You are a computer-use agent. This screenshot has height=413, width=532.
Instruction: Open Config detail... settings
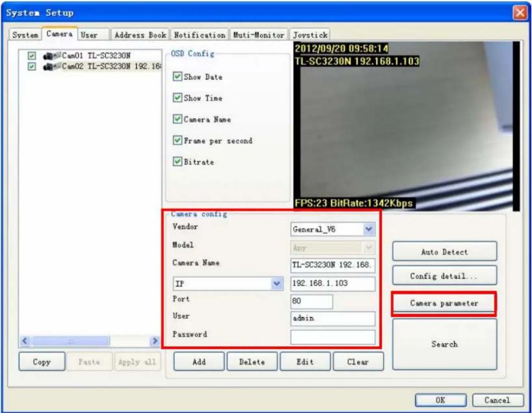445,276
